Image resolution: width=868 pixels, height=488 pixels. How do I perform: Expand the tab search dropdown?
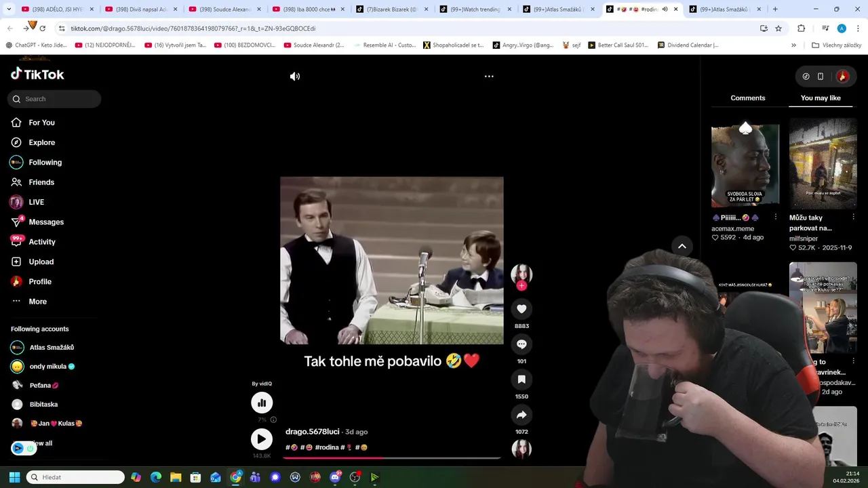(9, 9)
